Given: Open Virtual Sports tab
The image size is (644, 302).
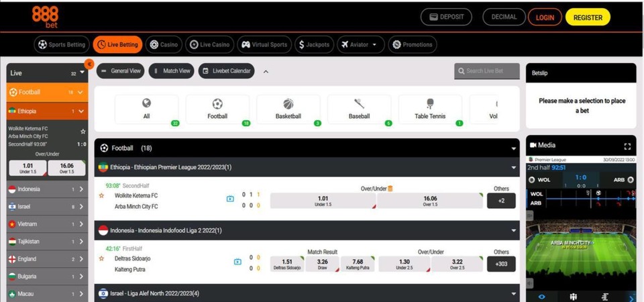Looking at the screenshot, I should coord(264,44).
